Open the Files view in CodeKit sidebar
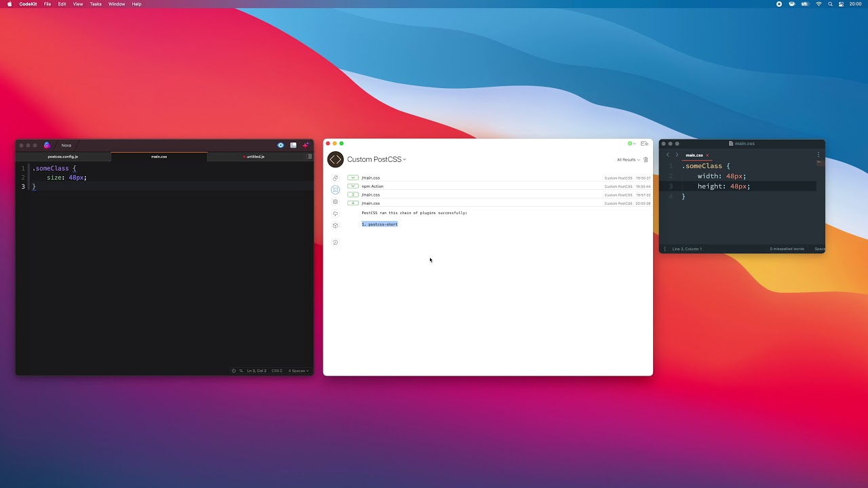 click(x=335, y=178)
